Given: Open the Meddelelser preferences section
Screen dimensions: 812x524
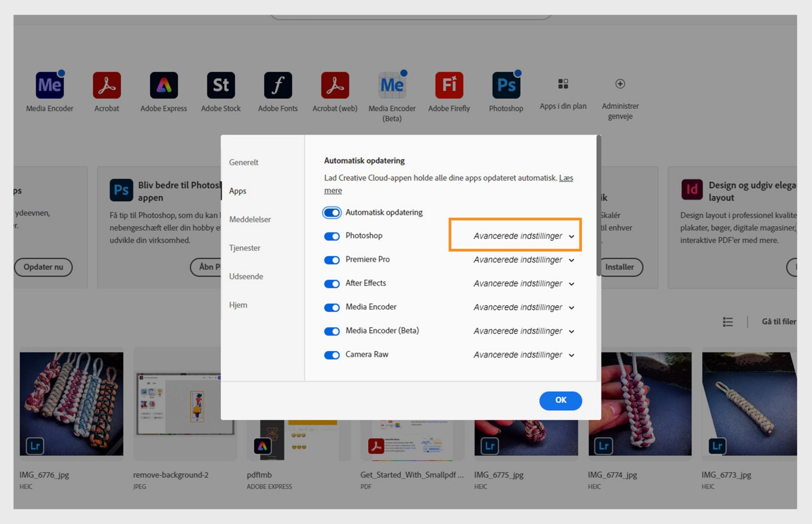Looking at the screenshot, I should [250, 219].
